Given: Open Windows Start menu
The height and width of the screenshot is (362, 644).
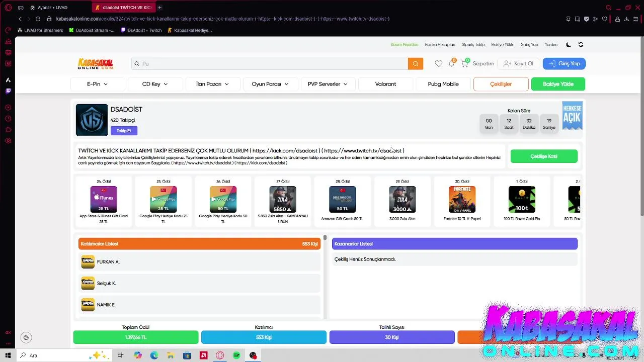Looking at the screenshot, I should click(8, 355).
